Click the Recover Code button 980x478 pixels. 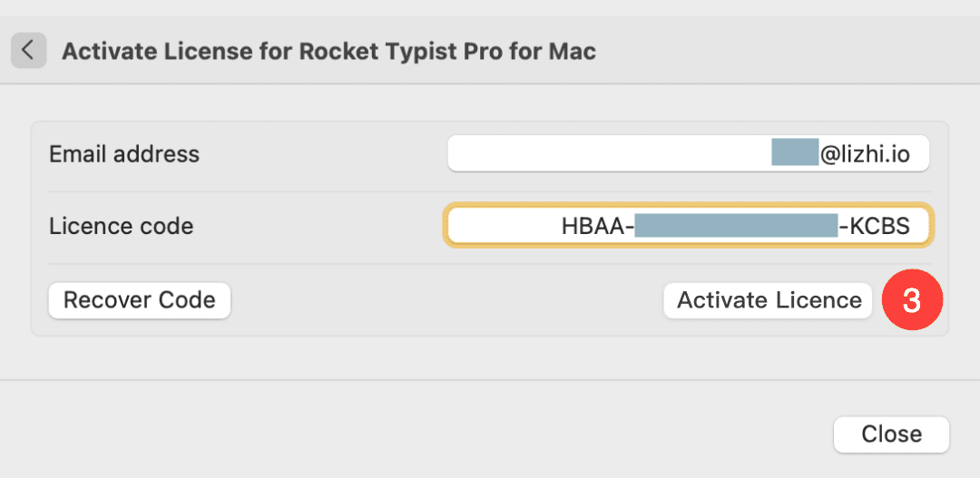pyautogui.click(x=140, y=300)
